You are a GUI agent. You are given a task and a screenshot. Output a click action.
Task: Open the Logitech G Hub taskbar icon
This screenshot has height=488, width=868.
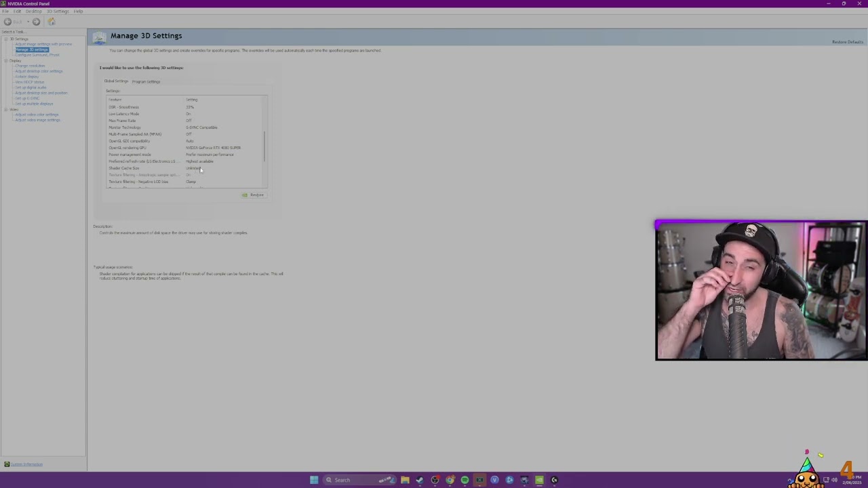(x=554, y=480)
